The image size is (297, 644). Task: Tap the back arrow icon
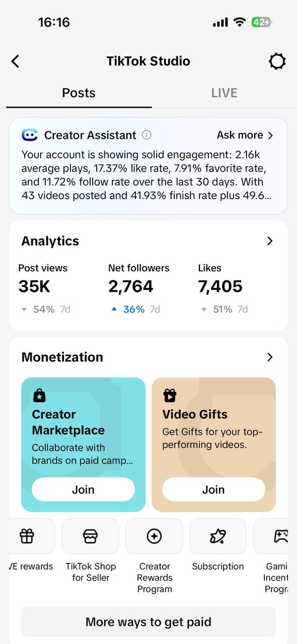point(15,61)
